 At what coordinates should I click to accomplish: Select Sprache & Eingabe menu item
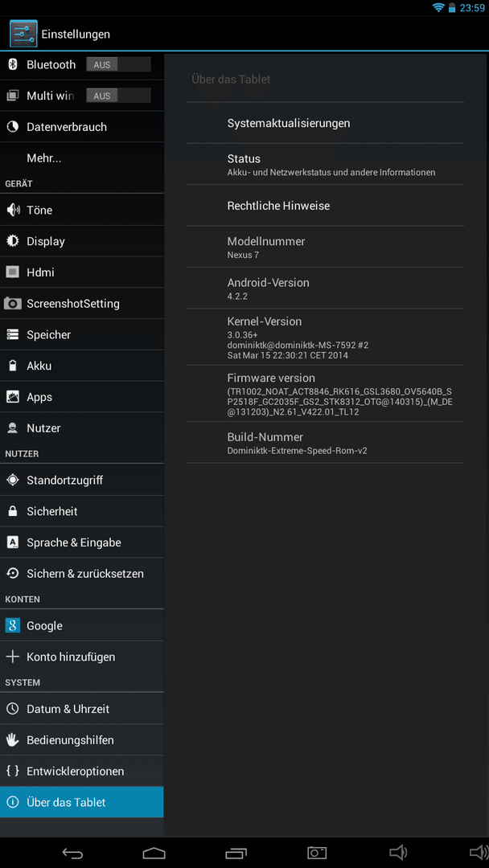coord(82,542)
